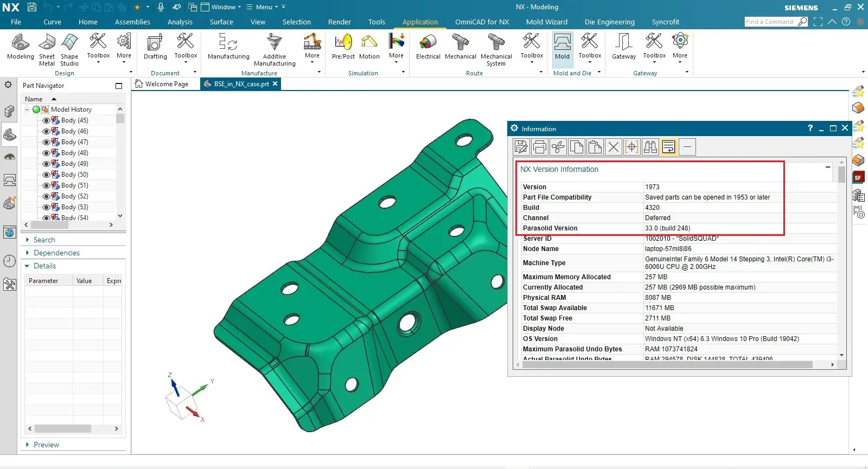Open the History clock tab in resource bar

pos(9,261)
